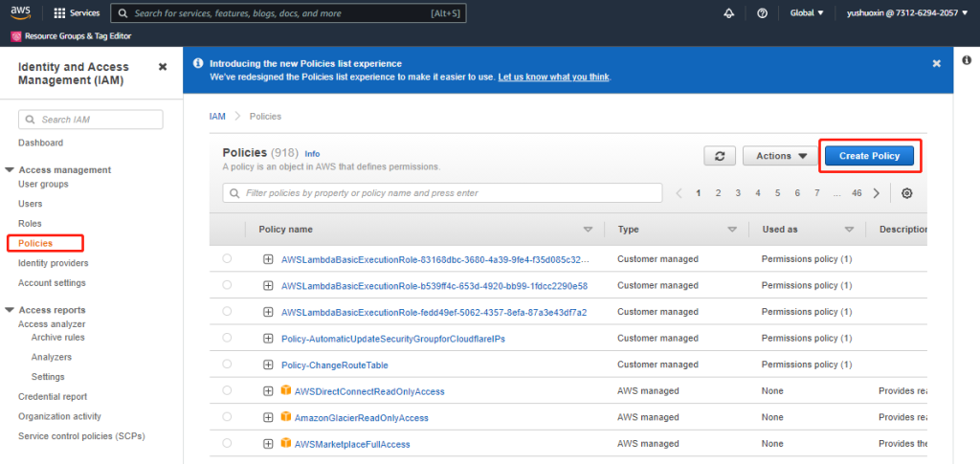980x464 pixels.
Task: Click the refresh policies list button
Action: coord(719,156)
